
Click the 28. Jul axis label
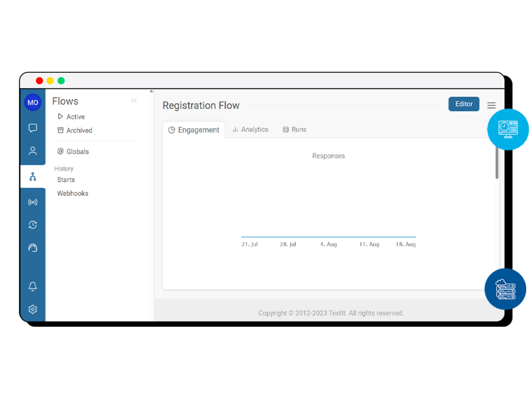click(288, 244)
